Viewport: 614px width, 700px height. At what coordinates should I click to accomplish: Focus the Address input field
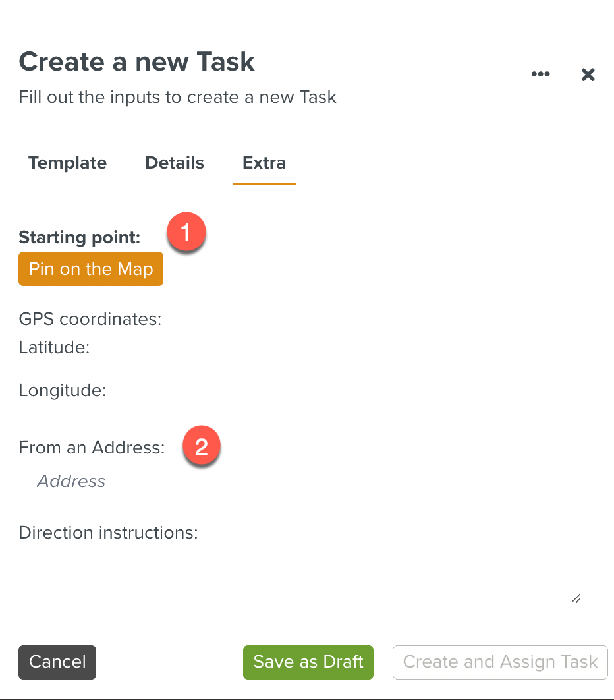[x=198, y=481]
